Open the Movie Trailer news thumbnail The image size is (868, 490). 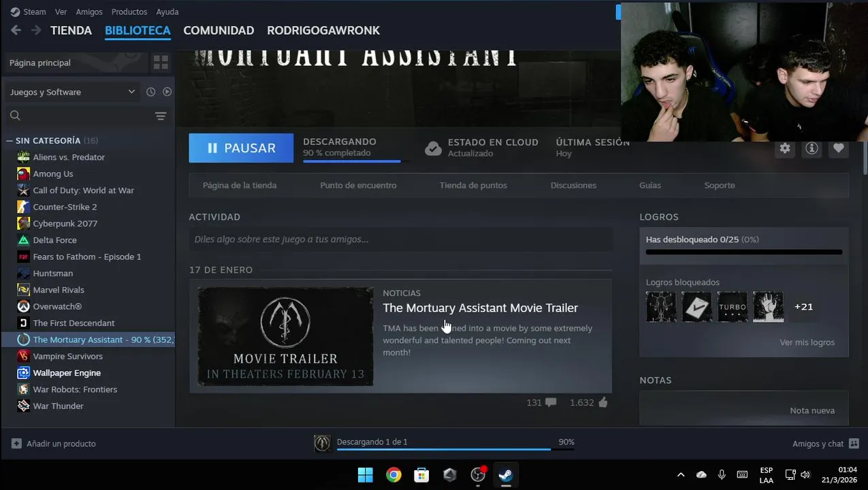[x=285, y=336]
